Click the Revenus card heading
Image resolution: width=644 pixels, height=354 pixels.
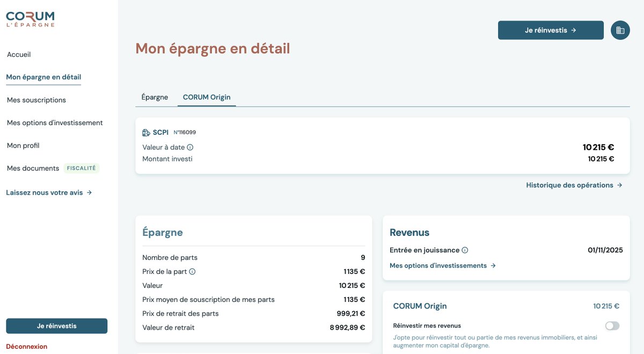409,233
